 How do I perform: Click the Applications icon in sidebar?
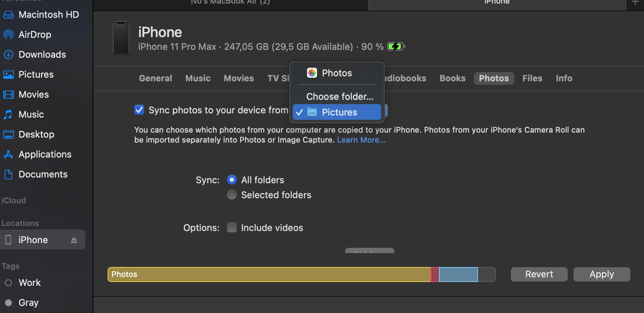point(9,154)
